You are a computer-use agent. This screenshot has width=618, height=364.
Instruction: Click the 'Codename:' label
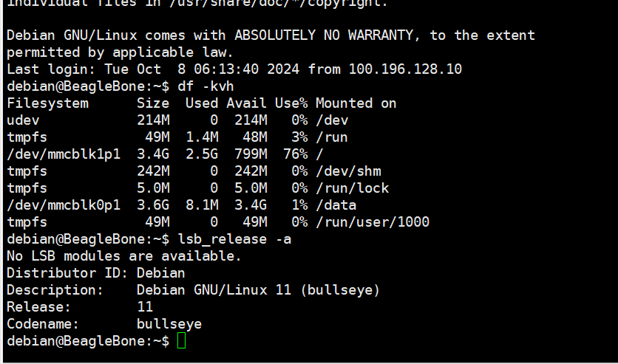click(x=43, y=324)
